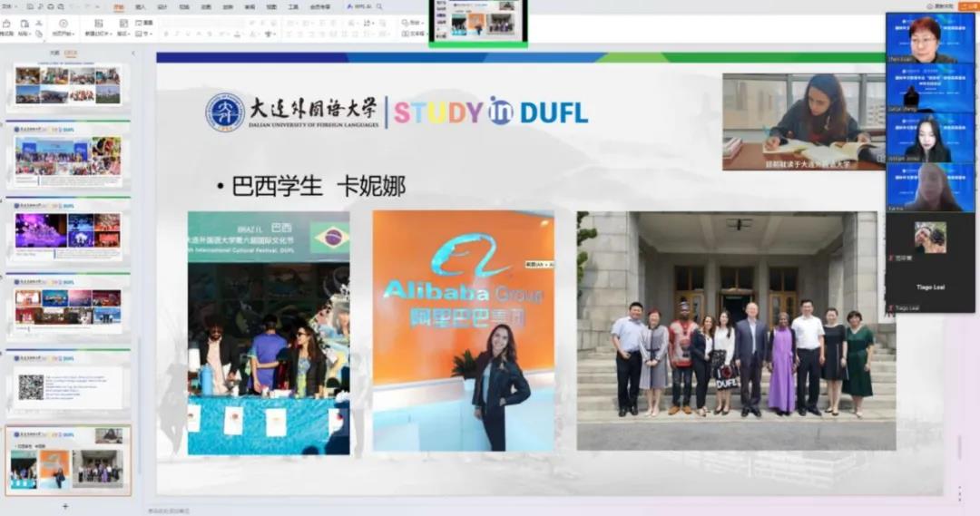Select the participant tile with the couple photo

(x=930, y=238)
